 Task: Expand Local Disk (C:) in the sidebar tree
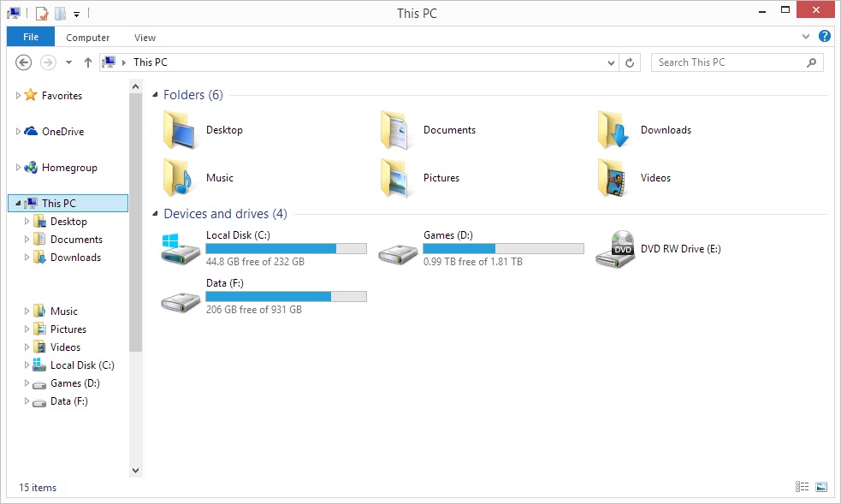coord(27,365)
